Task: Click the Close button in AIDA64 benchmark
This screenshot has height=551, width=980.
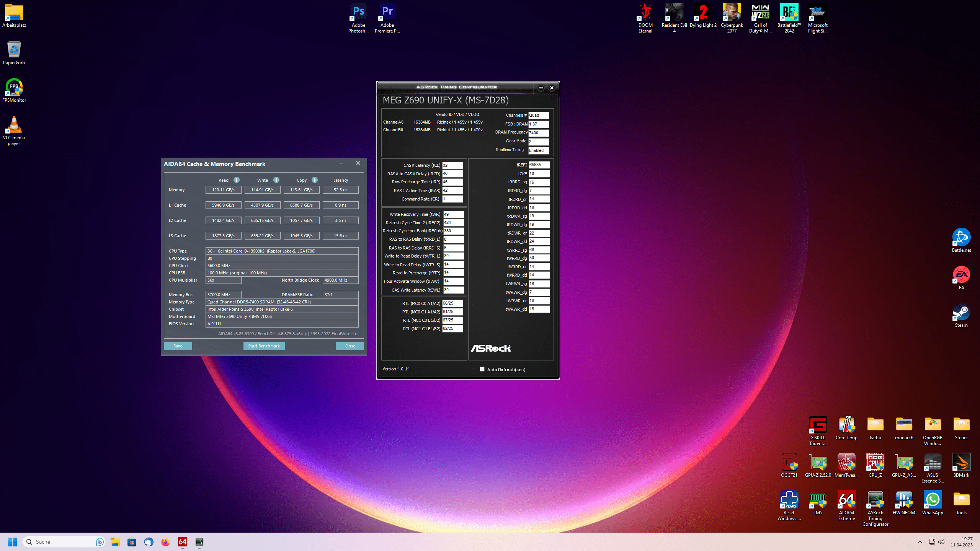Action: pos(350,346)
